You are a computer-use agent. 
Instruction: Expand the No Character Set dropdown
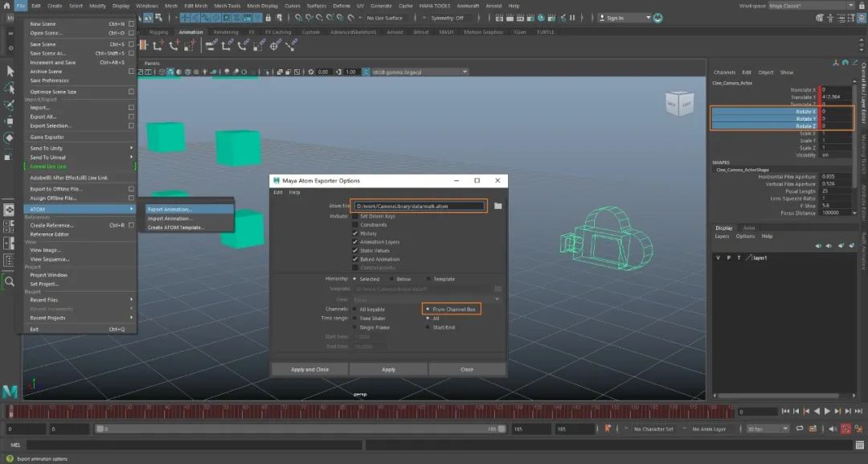tap(661, 429)
